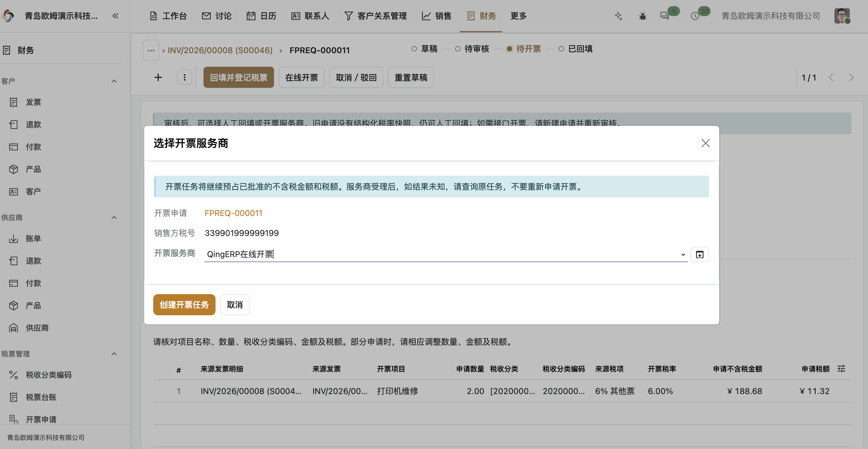Image resolution: width=868 pixels, height=449 pixels.
Task: Select the 草稿 status stage
Action: click(x=425, y=49)
